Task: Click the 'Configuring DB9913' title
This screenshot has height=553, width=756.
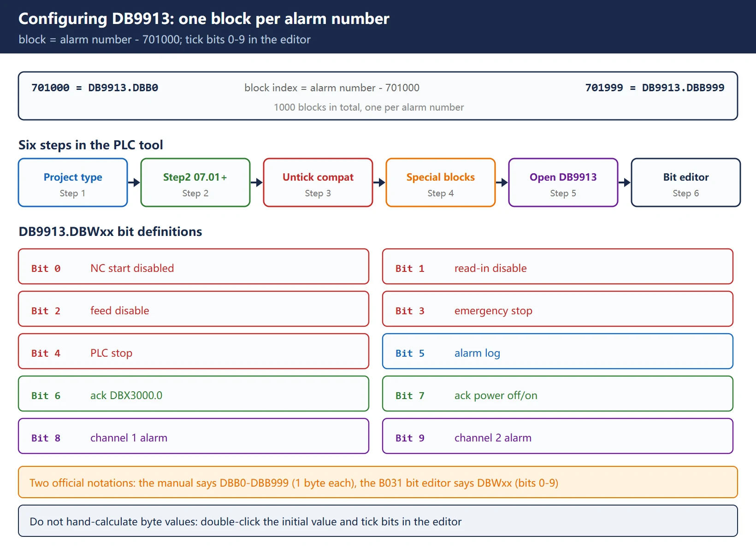Action: coord(204,18)
